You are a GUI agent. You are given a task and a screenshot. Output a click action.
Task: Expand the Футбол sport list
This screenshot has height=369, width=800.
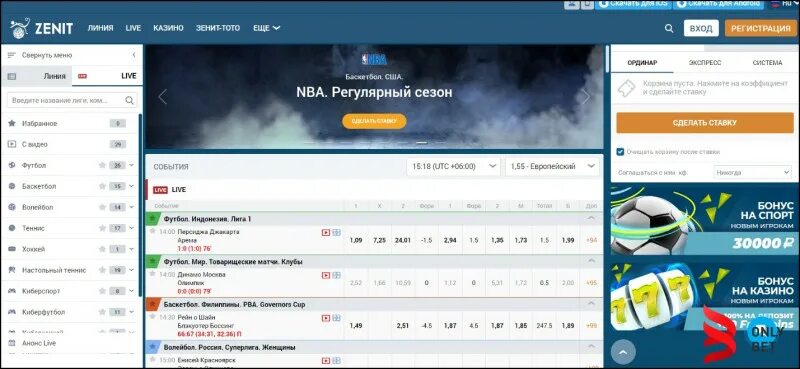132,165
